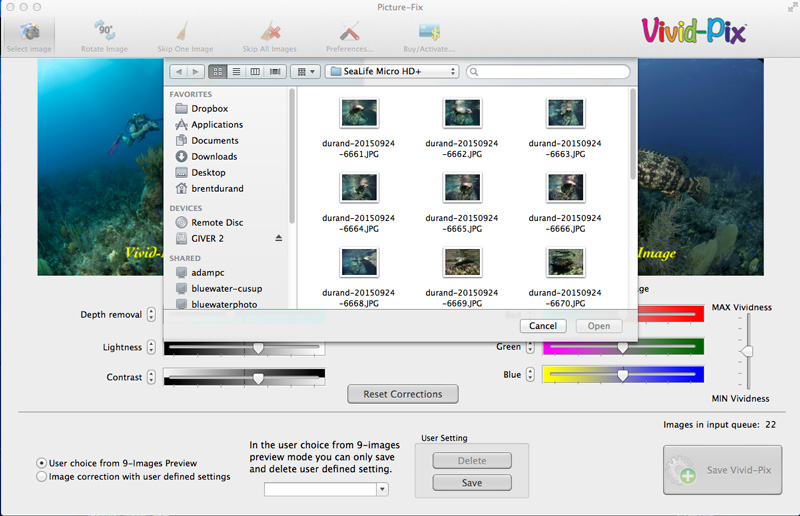This screenshot has height=516, width=800.
Task: Switch file dialog to icon view
Action: coord(218,72)
